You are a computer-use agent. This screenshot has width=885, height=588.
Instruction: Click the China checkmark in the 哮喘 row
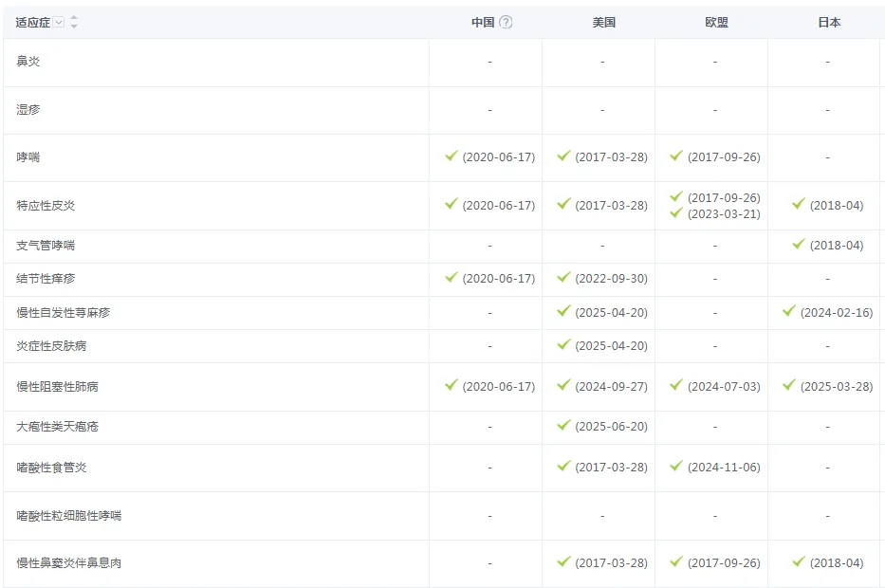tap(452, 156)
